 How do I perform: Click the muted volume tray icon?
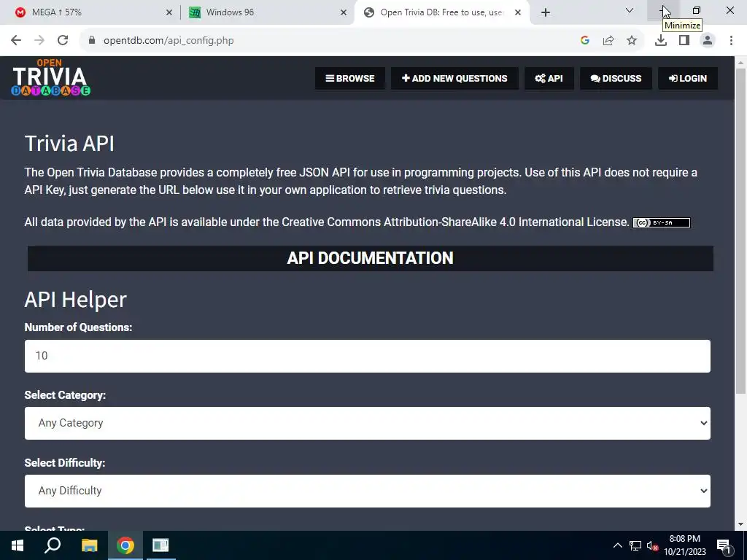pyautogui.click(x=652, y=545)
